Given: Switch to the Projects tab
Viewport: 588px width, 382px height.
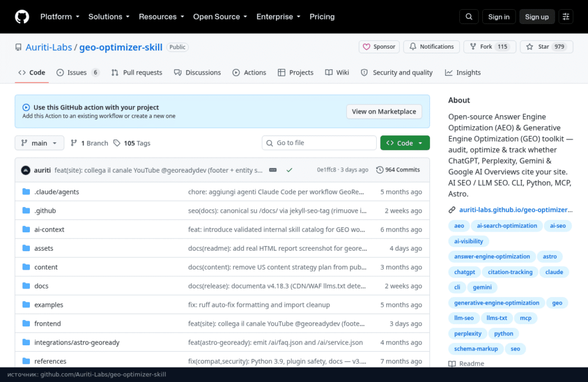Looking at the screenshot, I should coord(296,73).
